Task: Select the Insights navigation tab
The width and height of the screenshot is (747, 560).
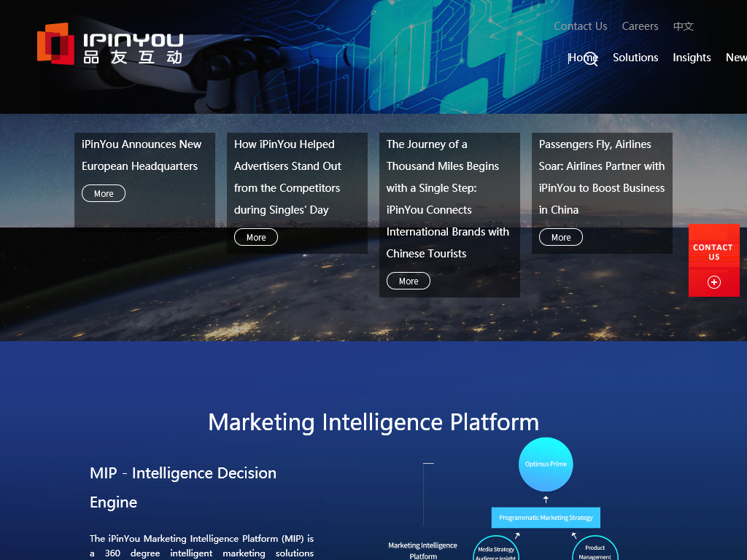Action: click(x=692, y=57)
